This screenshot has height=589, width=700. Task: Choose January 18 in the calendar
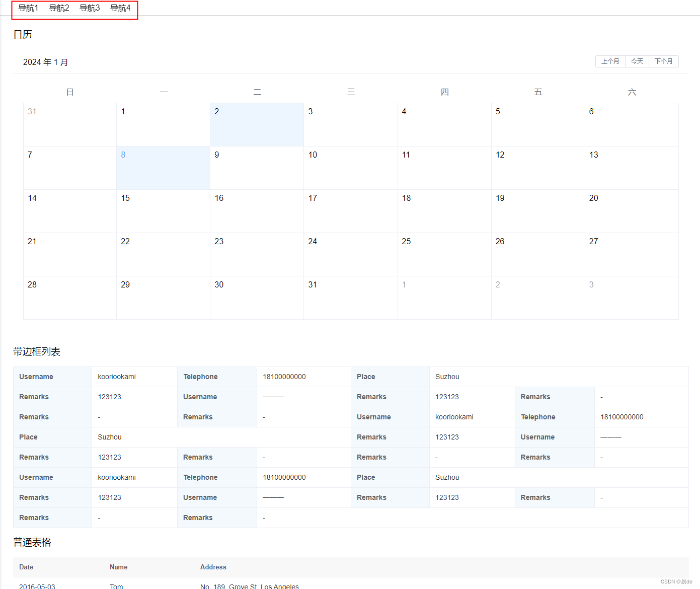(x=444, y=211)
